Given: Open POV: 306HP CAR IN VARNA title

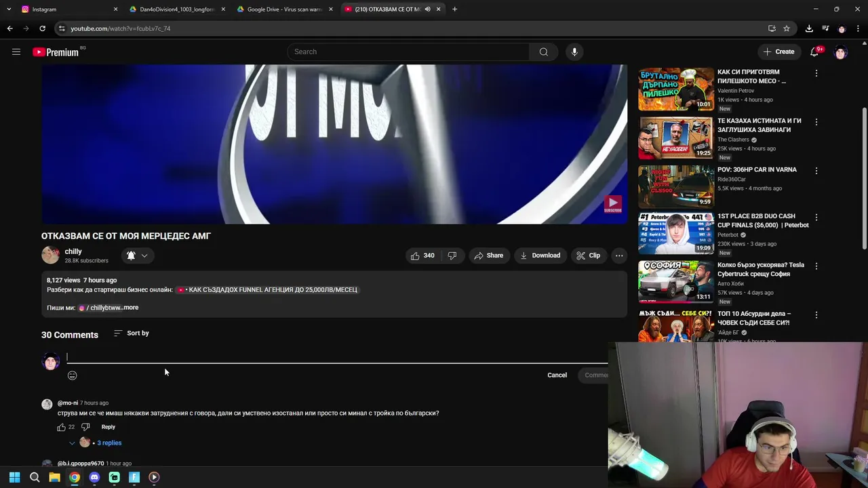Looking at the screenshot, I should click(x=757, y=169).
